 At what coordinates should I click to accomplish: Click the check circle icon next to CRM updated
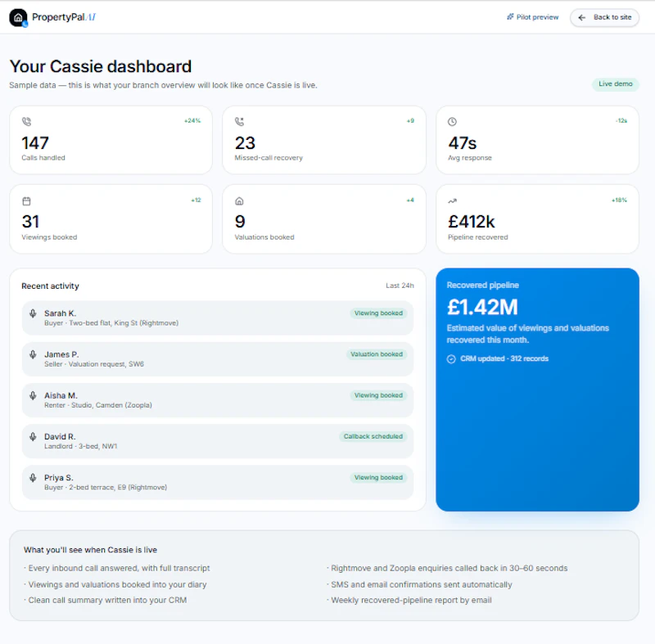451,359
